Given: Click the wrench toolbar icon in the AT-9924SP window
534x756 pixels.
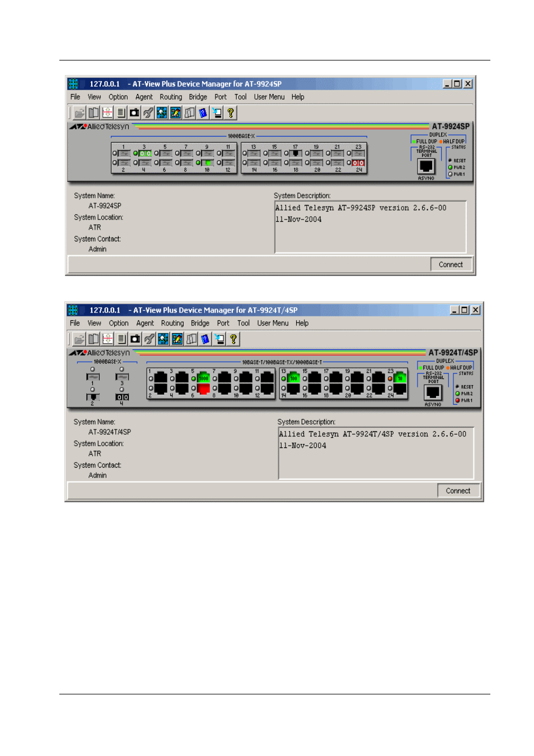Looking at the screenshot, I should pyautogui.click(x=148, y=113).
